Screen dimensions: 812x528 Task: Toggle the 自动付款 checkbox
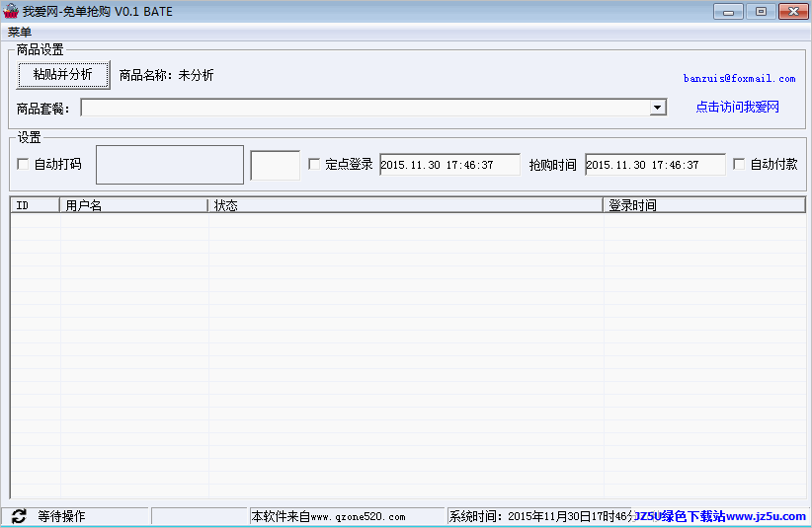(739, 165)
